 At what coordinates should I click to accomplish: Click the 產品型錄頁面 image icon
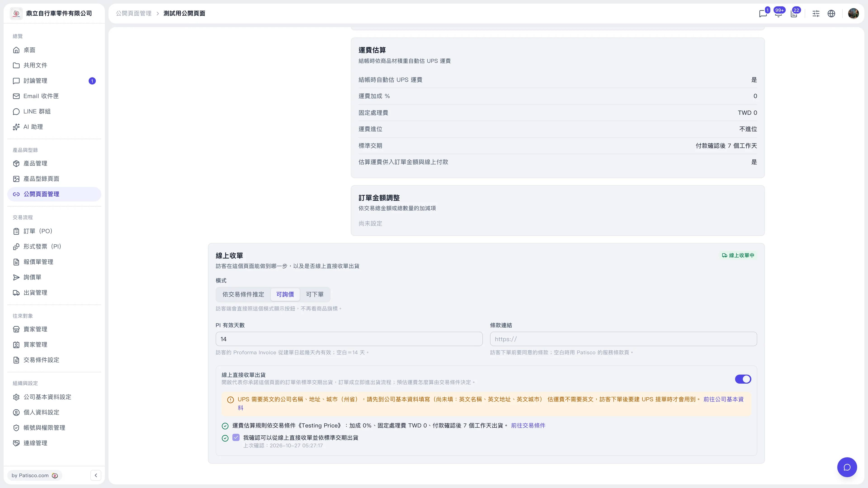[x=16, y=179]
